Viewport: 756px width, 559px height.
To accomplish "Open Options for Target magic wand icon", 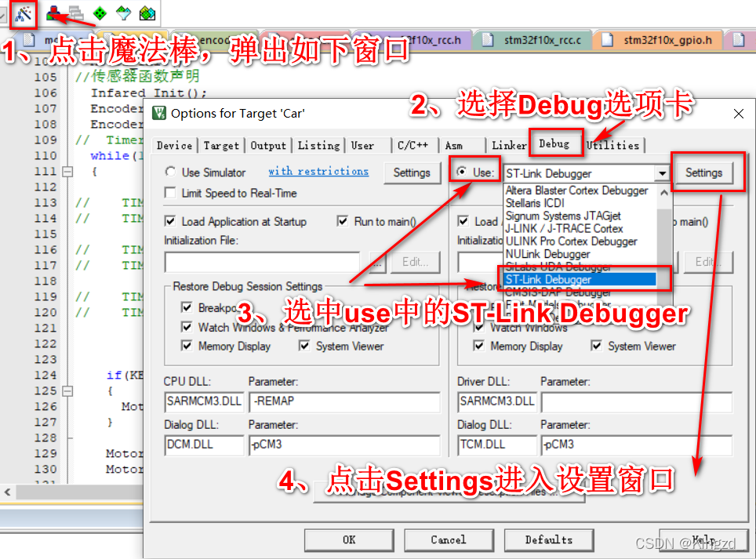I will 24,13.
